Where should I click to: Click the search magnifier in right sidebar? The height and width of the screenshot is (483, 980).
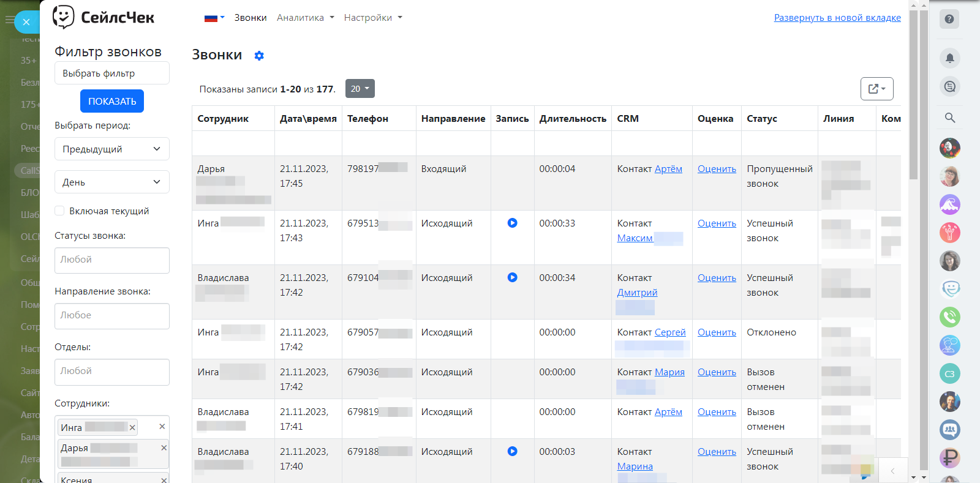coord(949,118)
